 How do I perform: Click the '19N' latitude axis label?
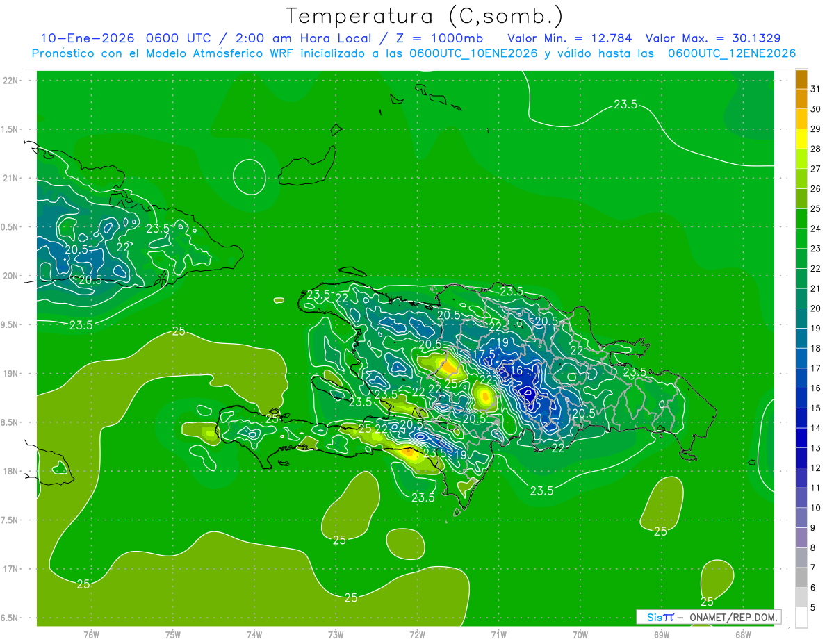[11, 374]
